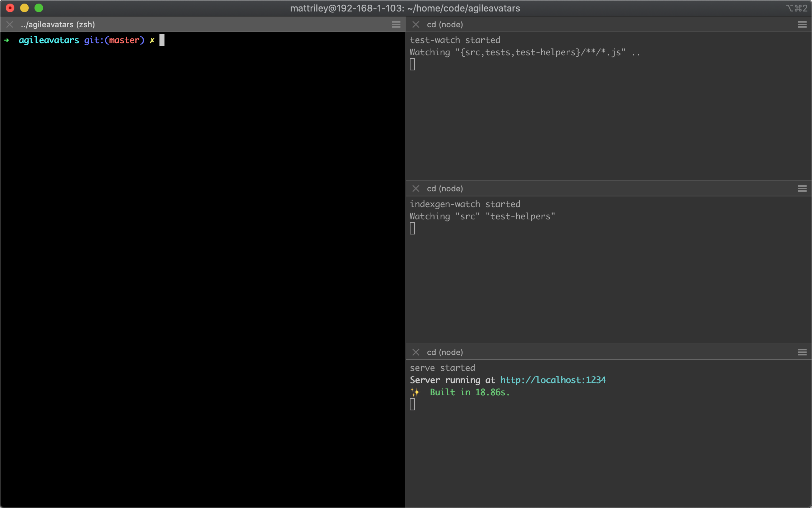This screenshot has height=508, width=812.
Task: Select the bottom cd (node) pane title
Action: click(x=445, y=352)
